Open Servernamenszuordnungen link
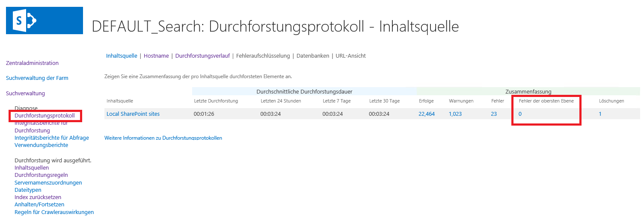Image resolution: width=644 pixels, height=220 pixels. tap(48, 183)
